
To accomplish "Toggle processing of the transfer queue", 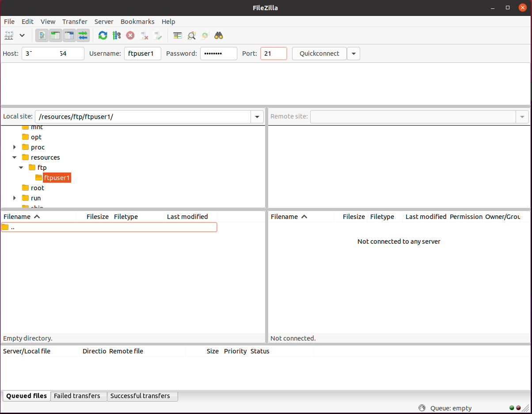I will (117, 35).
